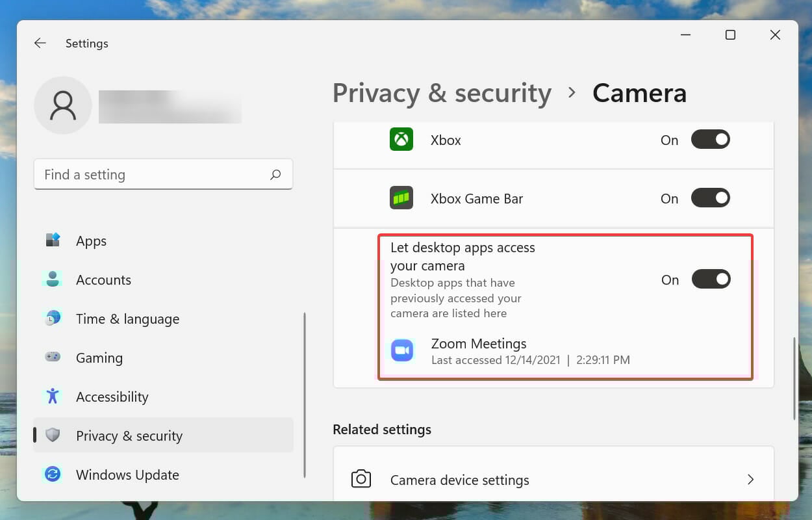Turn off Xbox camera access

coord(710,140)
